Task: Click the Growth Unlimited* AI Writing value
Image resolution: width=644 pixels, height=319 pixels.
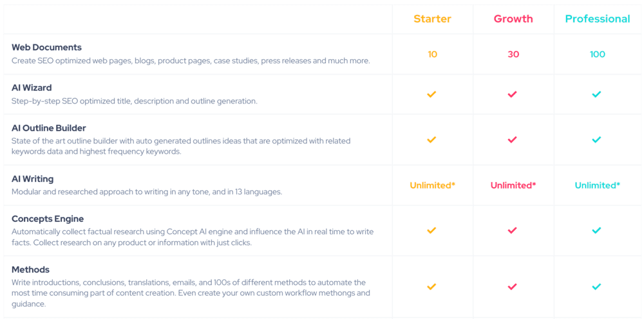Action: pyautogui.click(x=513, y=185)
